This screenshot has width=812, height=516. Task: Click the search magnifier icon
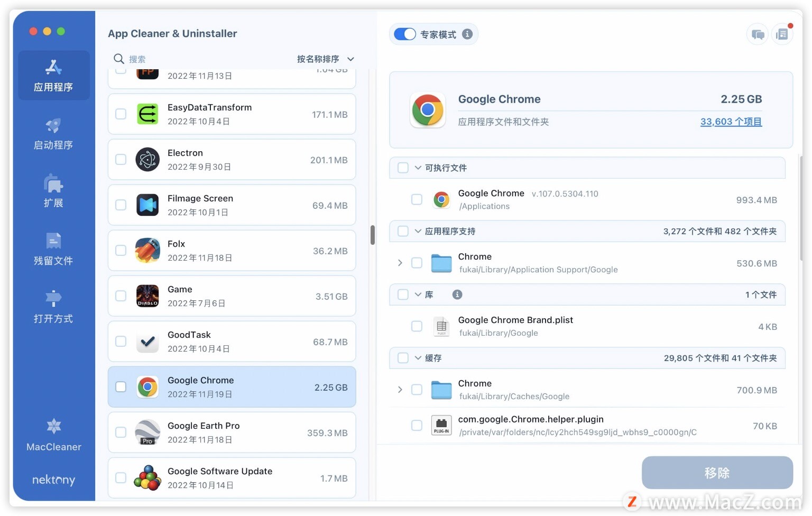pyautogui.click(x=119, y=59)
